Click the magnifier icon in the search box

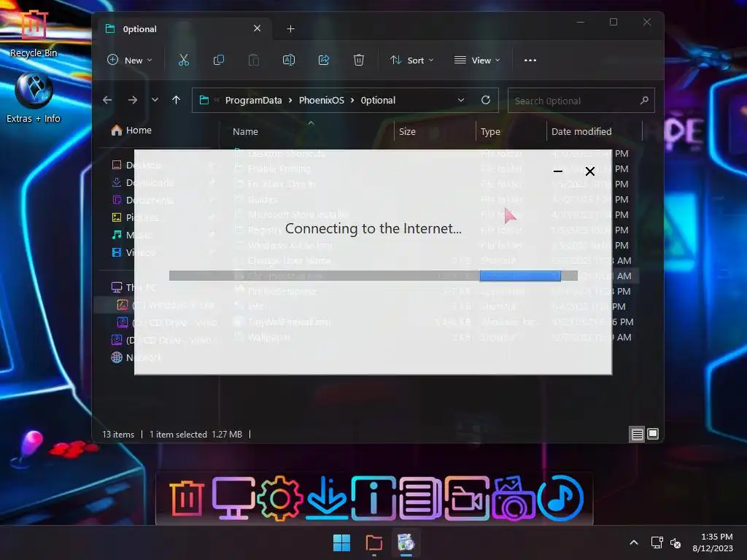644,101
